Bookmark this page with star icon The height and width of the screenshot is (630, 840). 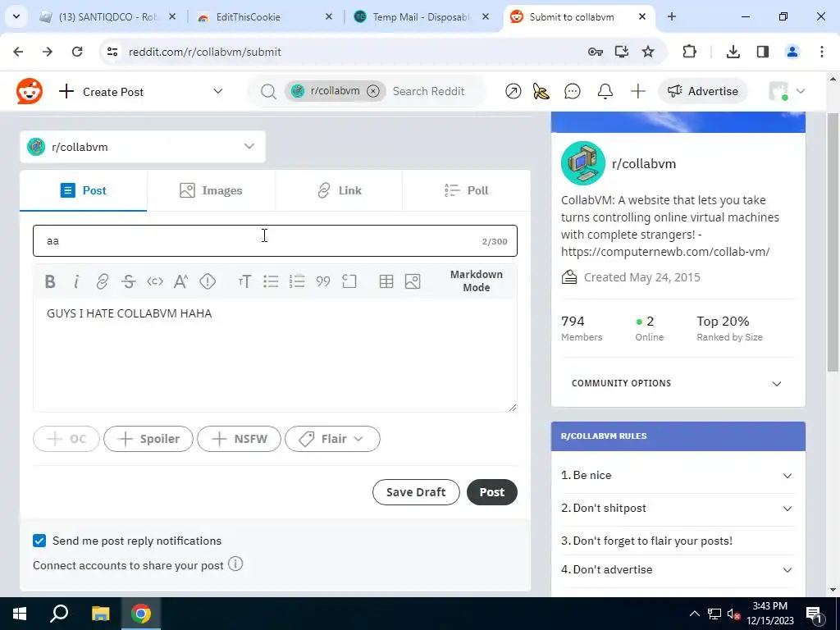[648, 52]
